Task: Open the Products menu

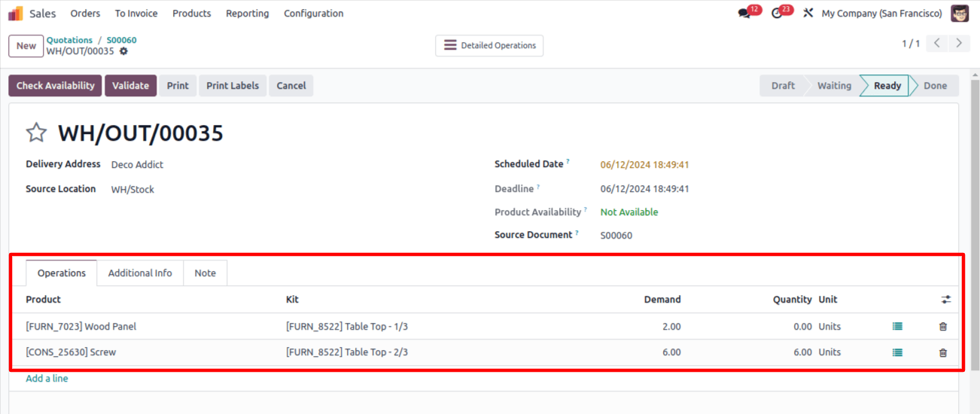Action: [191, 14]
